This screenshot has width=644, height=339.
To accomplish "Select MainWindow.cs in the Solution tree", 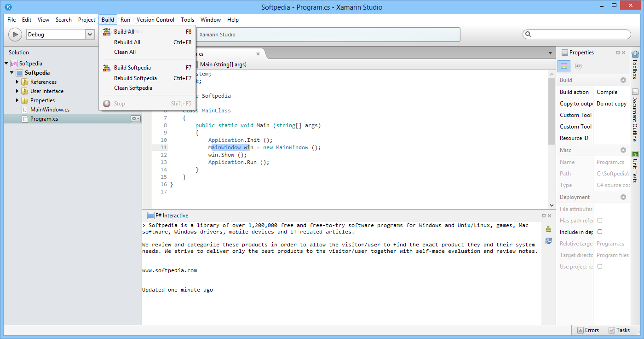I will point(50,110).
